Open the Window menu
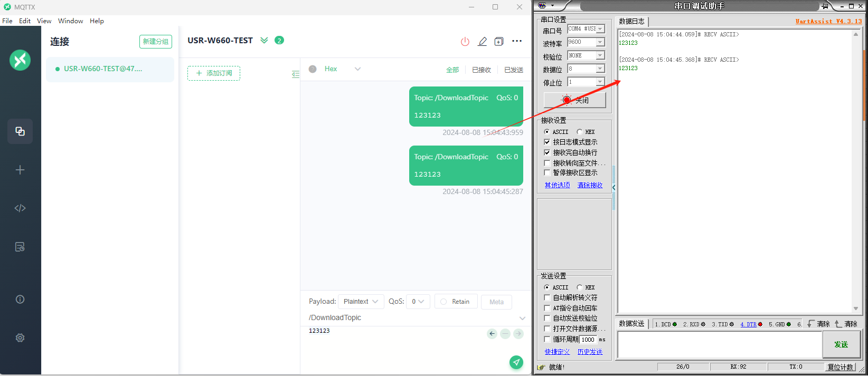 (70, 21)
